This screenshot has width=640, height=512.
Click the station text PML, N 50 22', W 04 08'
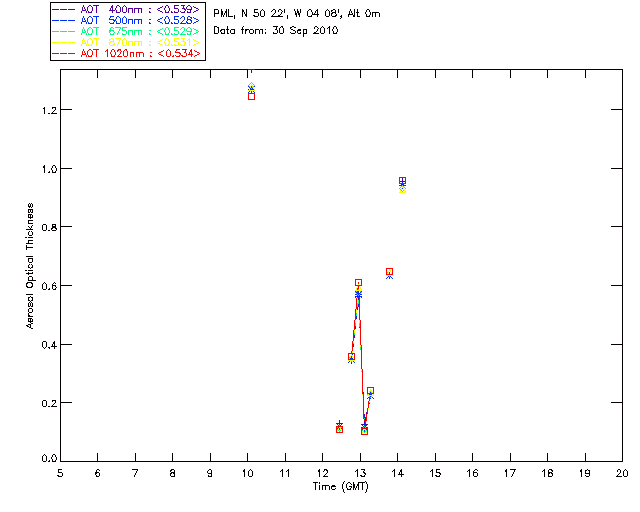click(x=278, y=13)
